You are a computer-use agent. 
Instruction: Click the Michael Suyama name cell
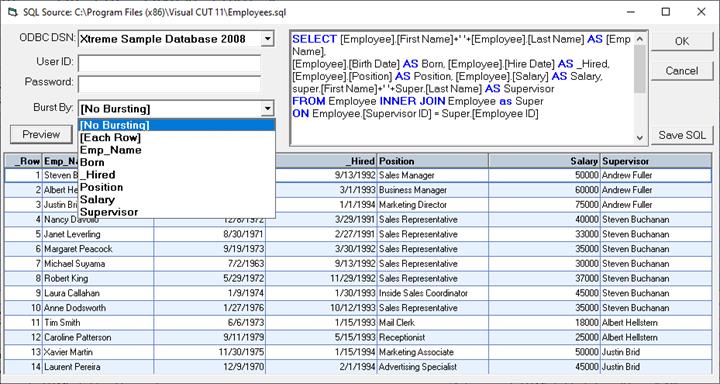coord(98,264)
